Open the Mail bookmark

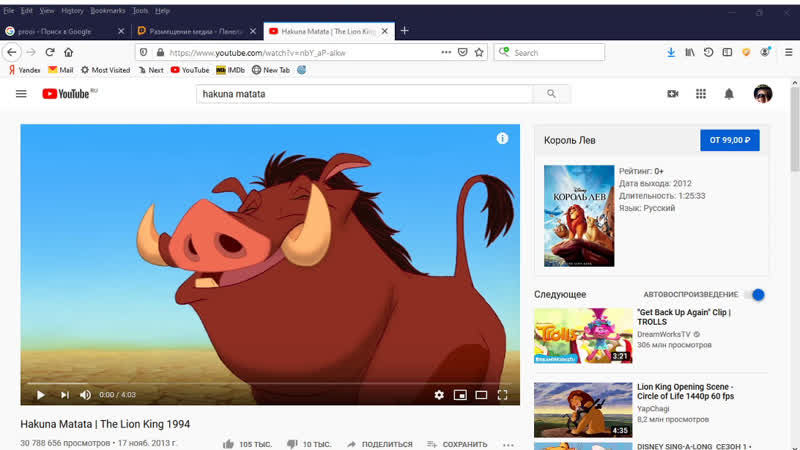61,70
